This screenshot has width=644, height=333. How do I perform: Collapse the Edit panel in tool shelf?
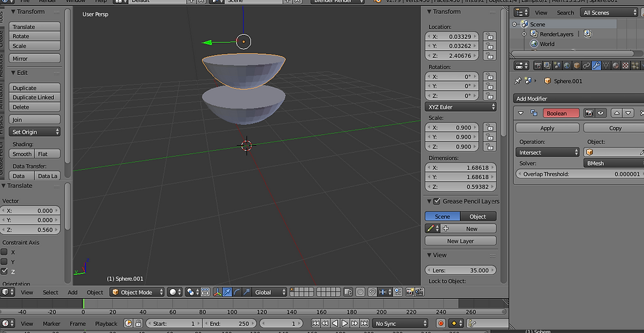point(12,73)
